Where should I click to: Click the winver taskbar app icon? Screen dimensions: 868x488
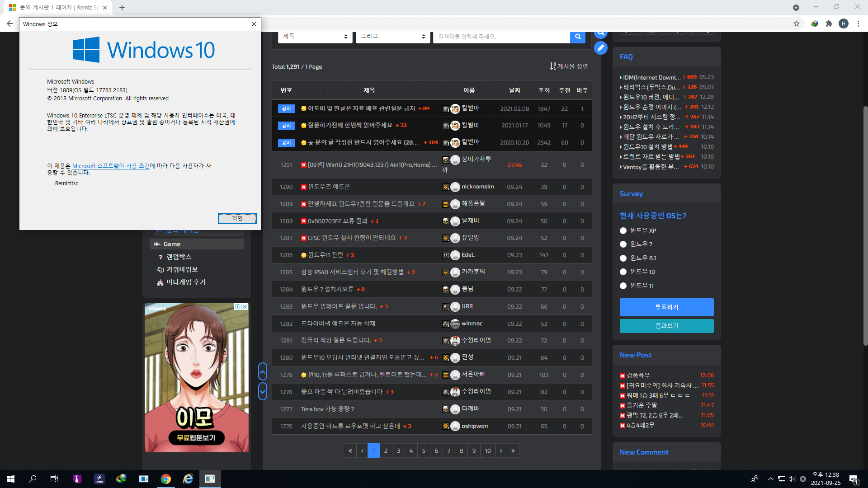coord(210,479)
